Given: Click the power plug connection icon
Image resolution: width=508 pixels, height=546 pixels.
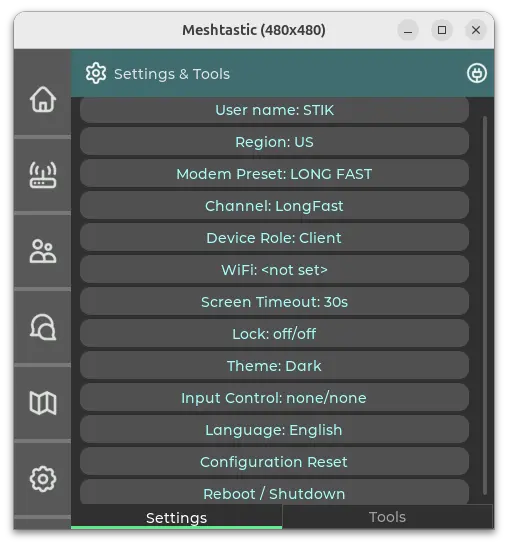Looking at the screenshot, I should (476, 73).
